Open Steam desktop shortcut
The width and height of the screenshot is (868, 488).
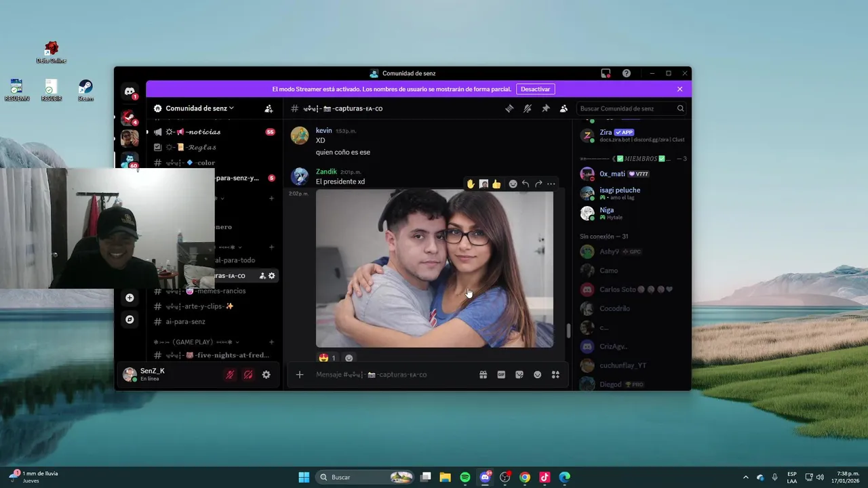pos(85,90)
